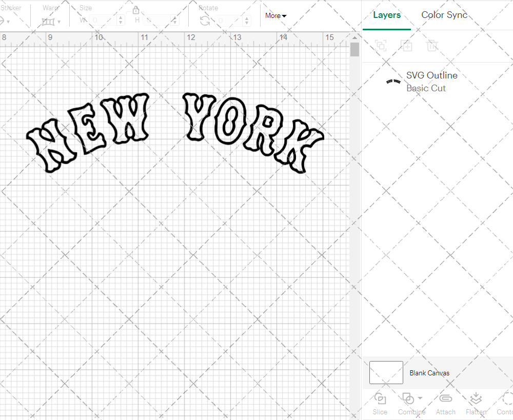Switch to the Color Sync tab
The width and height of the screenshot is (513, 420).
pos(444,15)
